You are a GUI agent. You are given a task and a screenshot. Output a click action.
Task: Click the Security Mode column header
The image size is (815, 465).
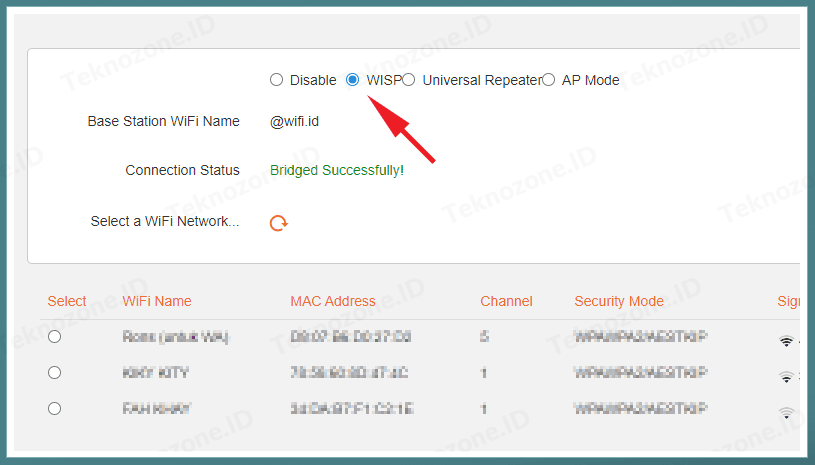(619, 301)
